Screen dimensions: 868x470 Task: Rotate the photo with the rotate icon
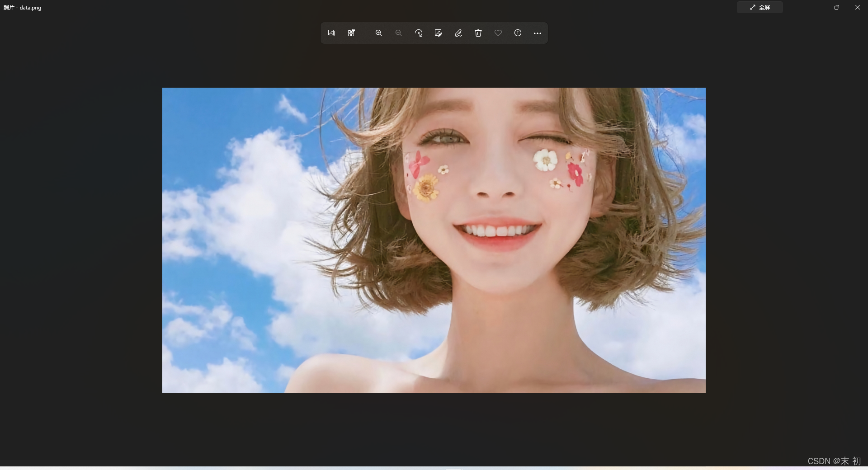[418, 33]
